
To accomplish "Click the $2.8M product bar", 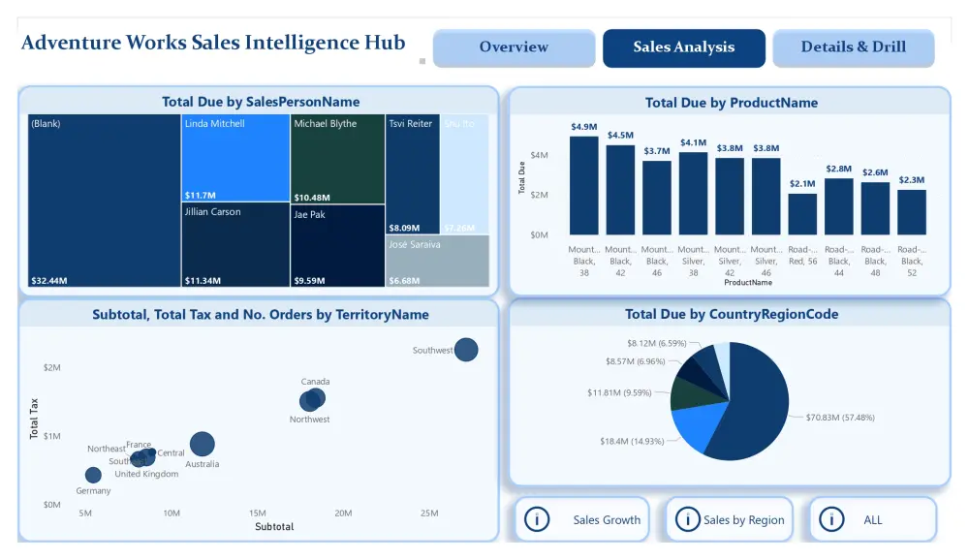I will point(839,206).
